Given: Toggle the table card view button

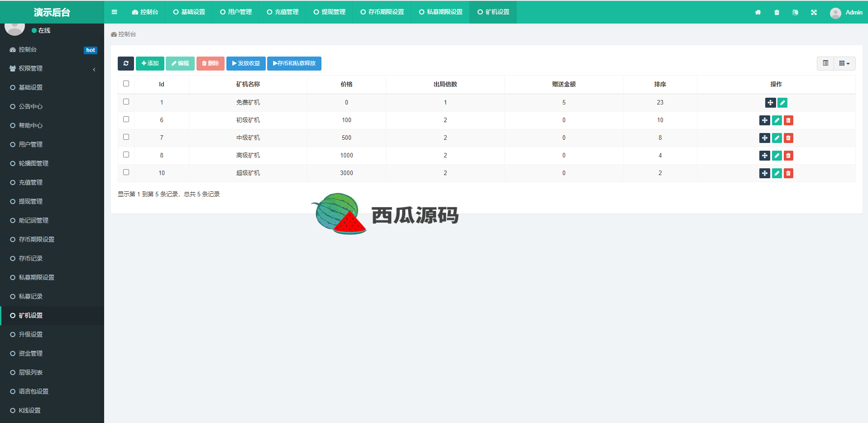Looking at the screenshot, I should (825, 63).
